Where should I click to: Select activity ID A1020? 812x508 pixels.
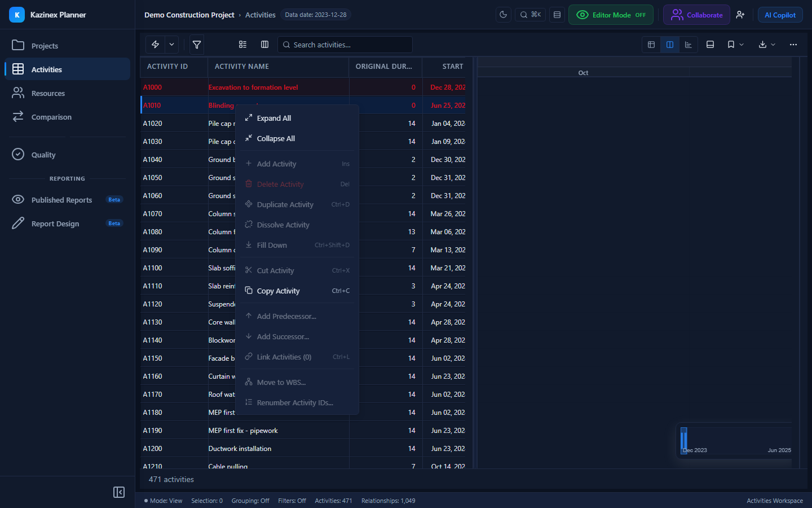[152, 124]
